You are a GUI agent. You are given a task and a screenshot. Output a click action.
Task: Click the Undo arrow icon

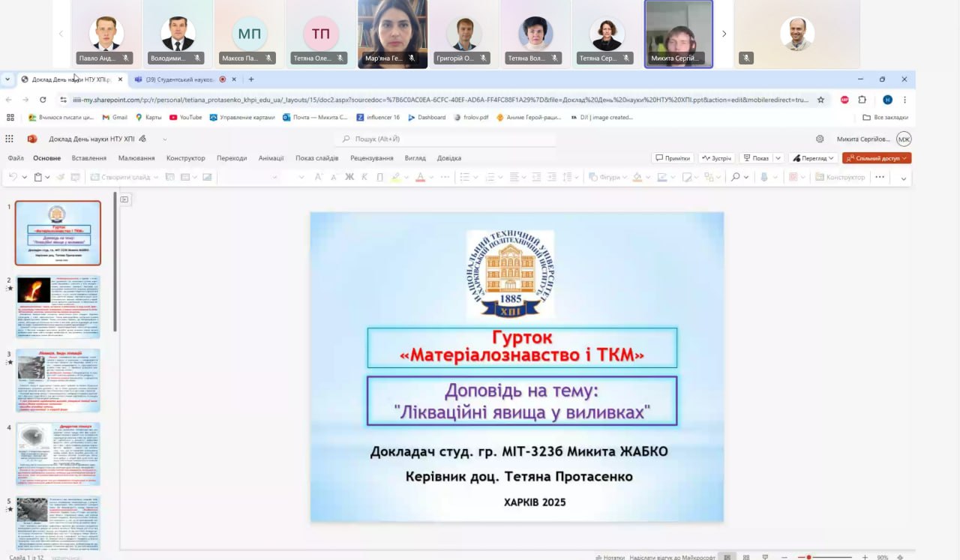(x=13, y=177)
